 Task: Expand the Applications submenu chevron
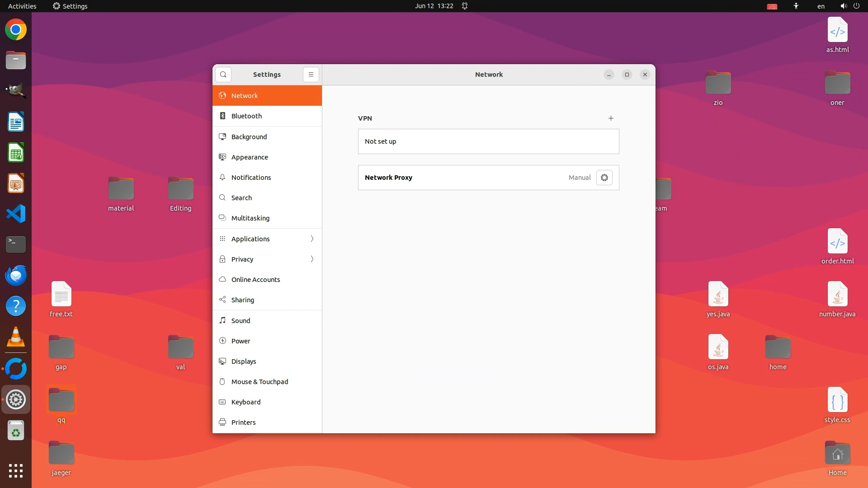pos(312,239)
